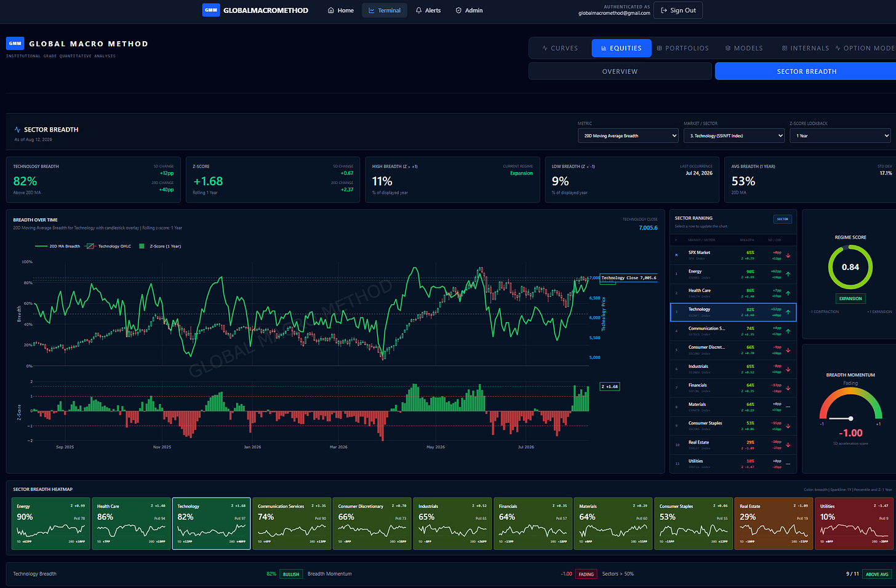Open Alerts via the bell icon

(x=419, y=10)
